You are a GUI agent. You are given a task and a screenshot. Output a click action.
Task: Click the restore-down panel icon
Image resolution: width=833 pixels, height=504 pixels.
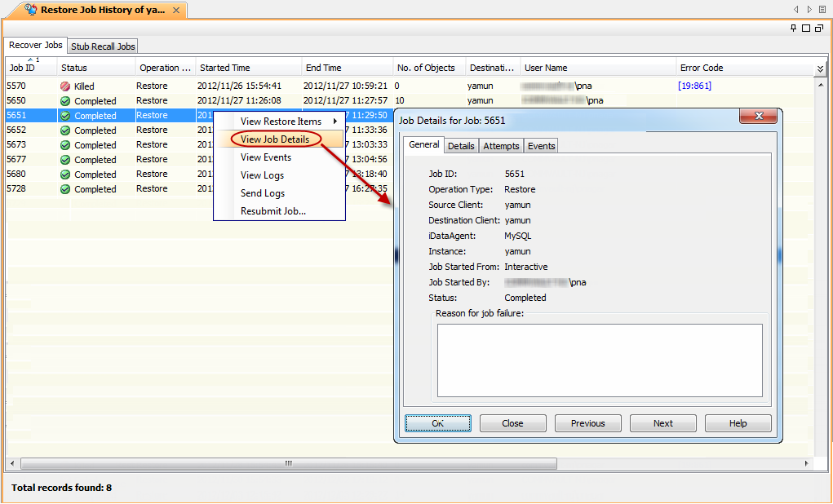click(x=818, y=28)
